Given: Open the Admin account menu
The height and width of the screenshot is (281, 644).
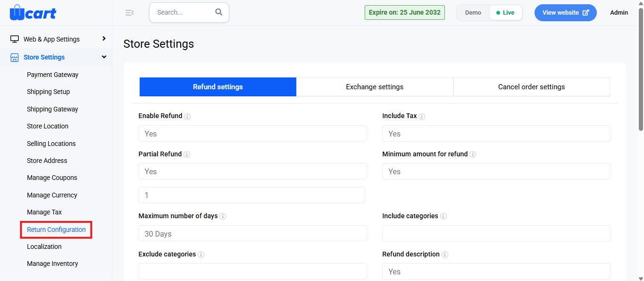Looking at the screenshot, I should 619,13.
